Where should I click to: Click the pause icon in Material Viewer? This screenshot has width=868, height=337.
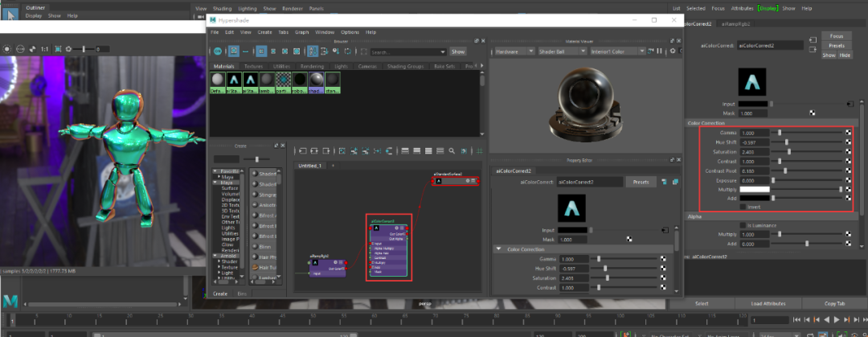pyautogui.click(x=659, y=51)
